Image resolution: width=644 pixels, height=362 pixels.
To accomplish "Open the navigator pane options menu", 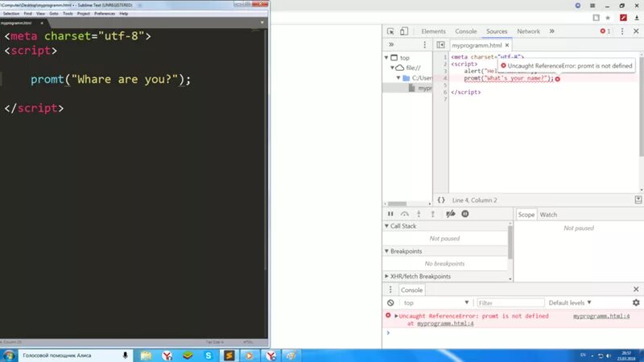I will pos(425,44).
